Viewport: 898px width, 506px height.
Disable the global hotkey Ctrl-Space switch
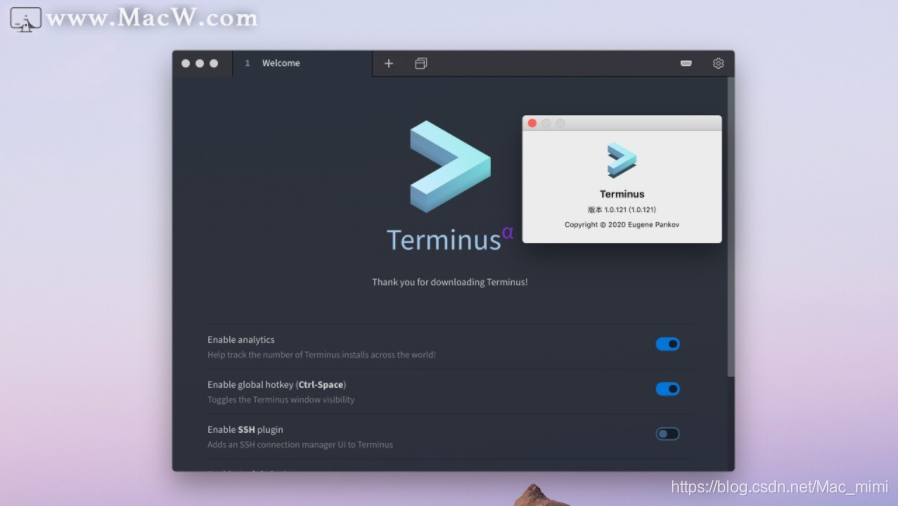(x=668, y=389)
